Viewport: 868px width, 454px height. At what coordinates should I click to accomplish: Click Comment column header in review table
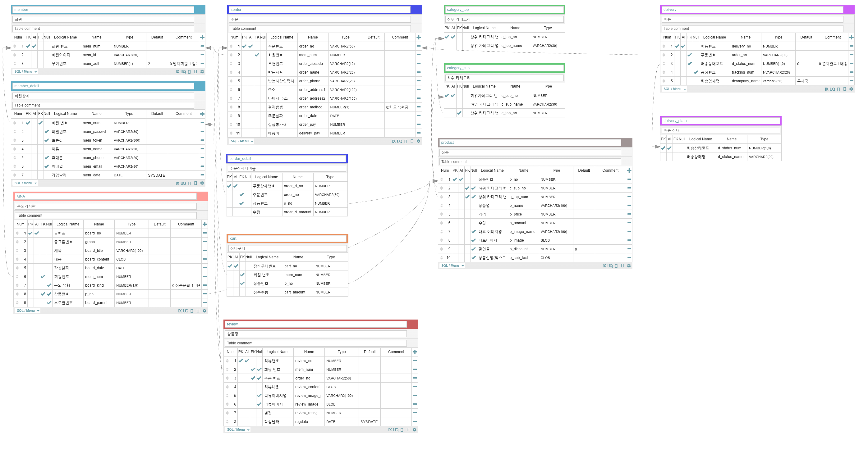(396, 352)
